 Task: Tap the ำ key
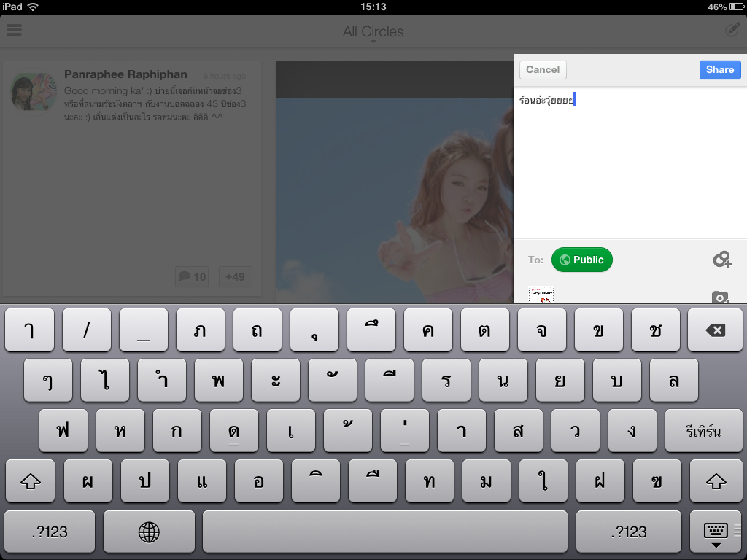[x=161, y=381]
